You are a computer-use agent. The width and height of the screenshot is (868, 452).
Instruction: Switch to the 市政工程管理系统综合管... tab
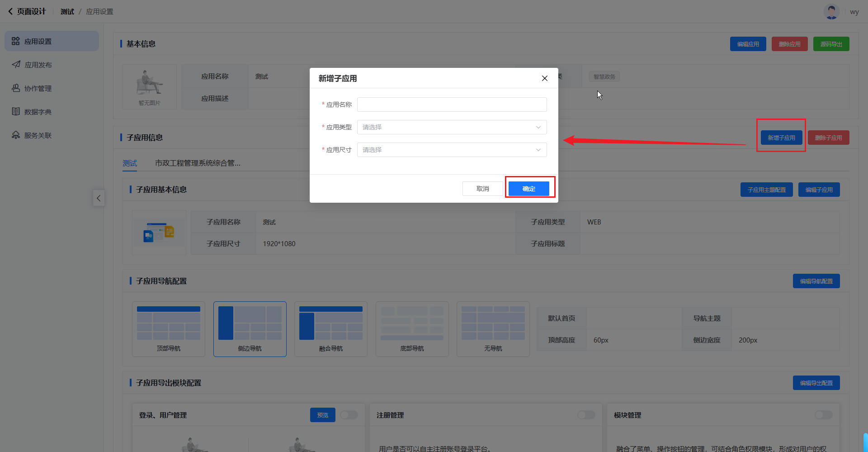[x=198, y=163]
